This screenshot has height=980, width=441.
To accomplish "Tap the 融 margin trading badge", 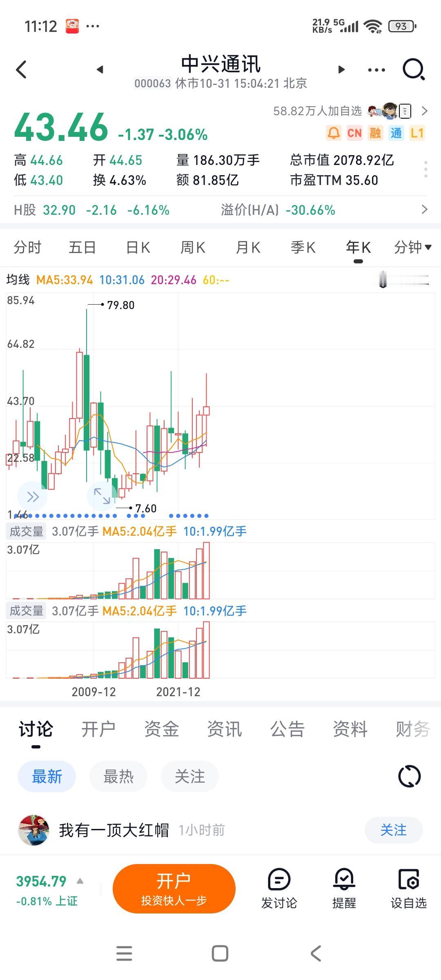I will [375, 133].
